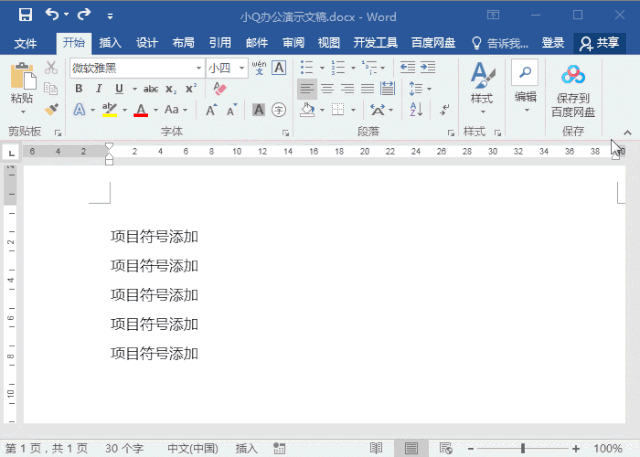Viewport: 640px width, 457px height.
Task: Show or hide paragraph marks
Action: (x=445, y=109)
